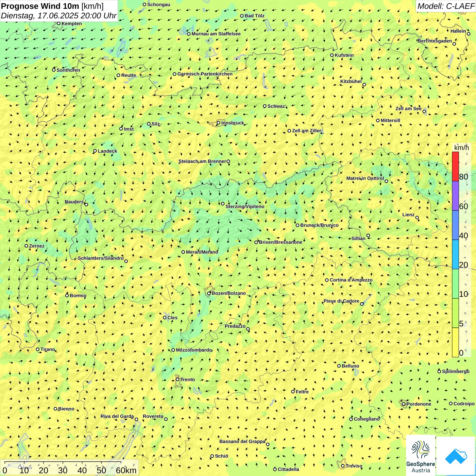Select the yellow 0–5 km/h legend color

coord(455,342)
